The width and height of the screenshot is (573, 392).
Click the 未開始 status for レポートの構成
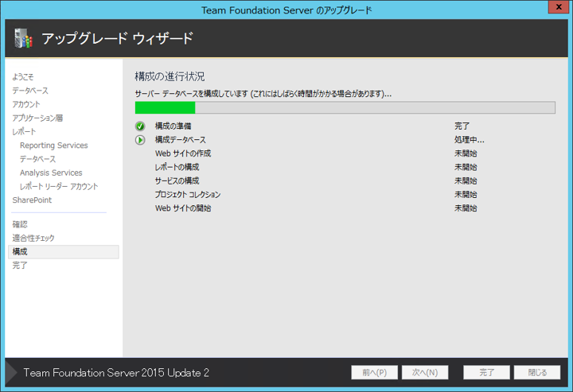click(466, 167)
